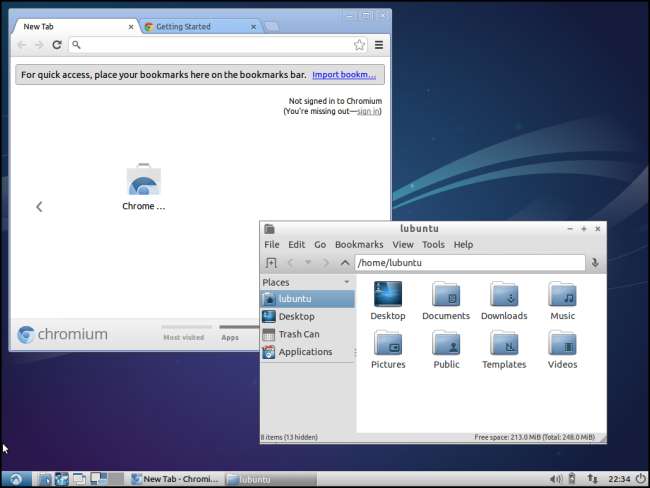Reload the page in Chromium
650x488 pixels.
57,45
